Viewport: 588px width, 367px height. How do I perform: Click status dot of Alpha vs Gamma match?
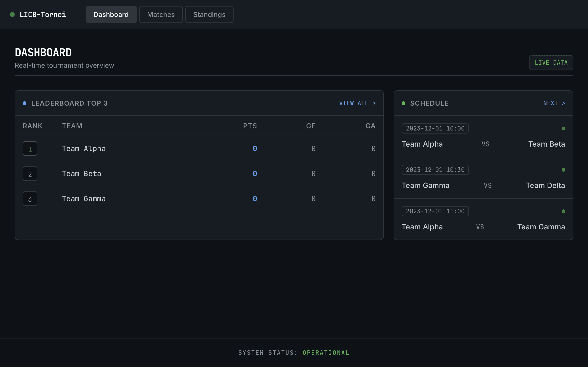[563, 211]
